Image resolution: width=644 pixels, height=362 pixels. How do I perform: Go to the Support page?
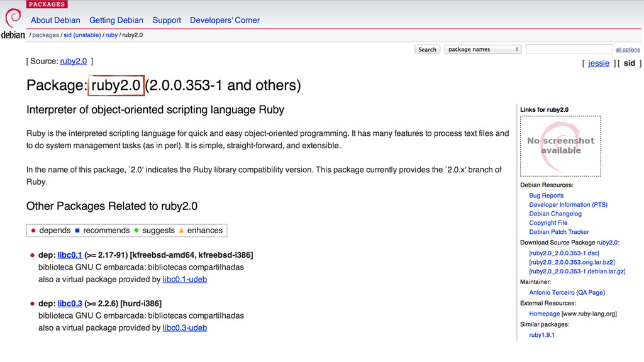point(166,20)
